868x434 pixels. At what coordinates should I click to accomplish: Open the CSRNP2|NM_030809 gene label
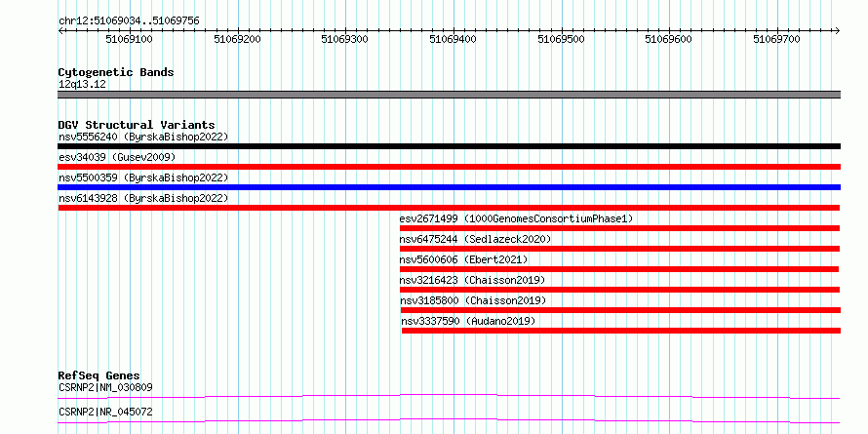pos(105,387)
